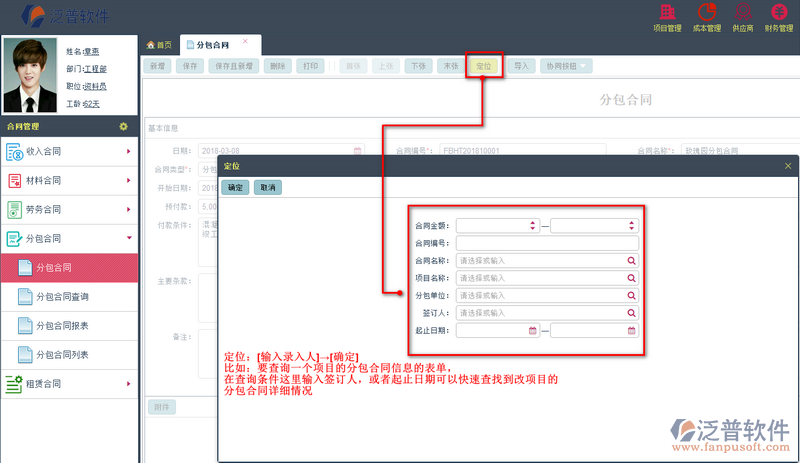Expand the 收入合同 menu
The image size is (800, 463).
pos(129,152)
